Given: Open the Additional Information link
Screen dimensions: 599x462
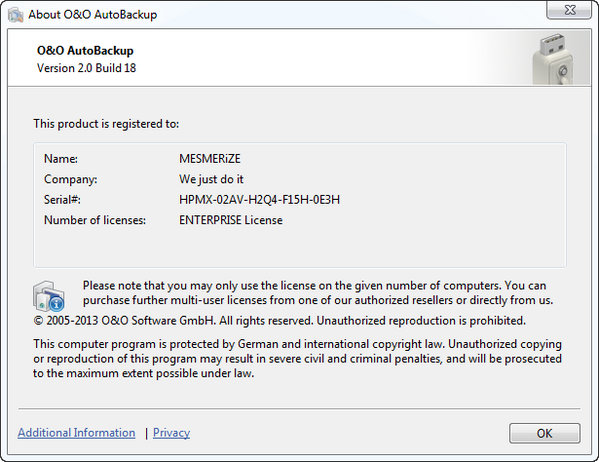Looking at the screenshot, I should (x=76, y=433).
